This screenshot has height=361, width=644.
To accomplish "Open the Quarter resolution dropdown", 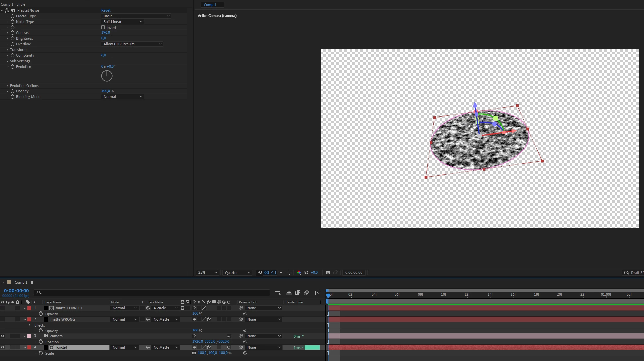I will [x=237, y=273].
